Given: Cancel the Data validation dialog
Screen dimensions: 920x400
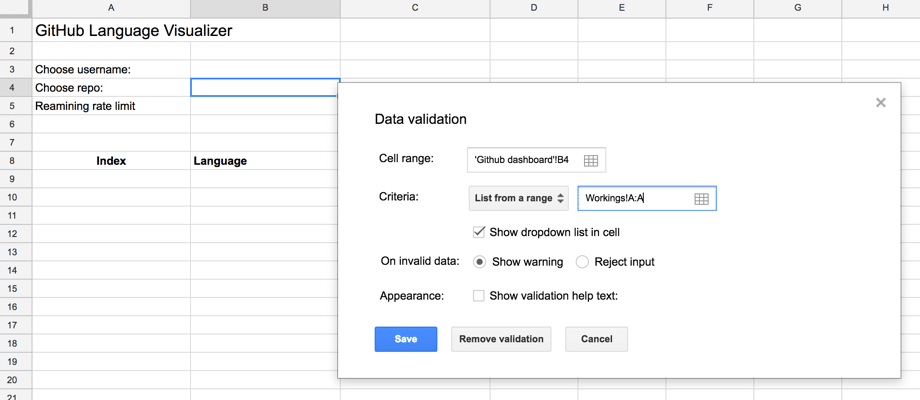Looking at the screenshot, I should 597,339.
